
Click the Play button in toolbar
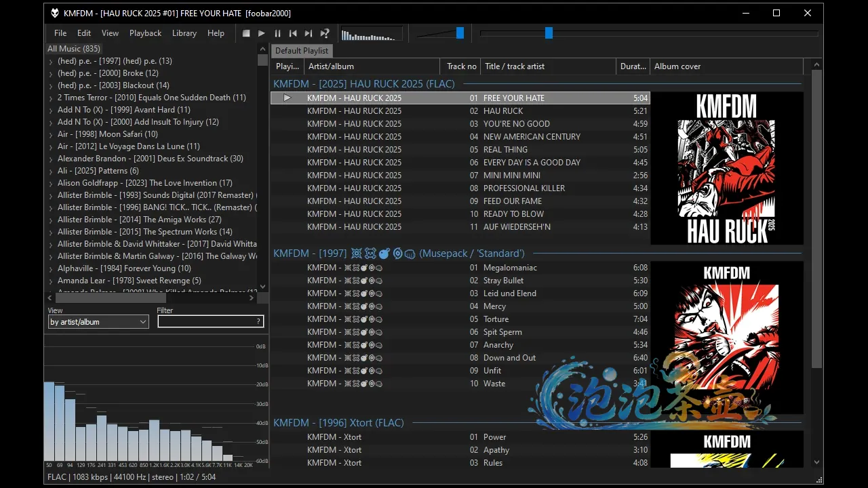click(x=262, y=33)
